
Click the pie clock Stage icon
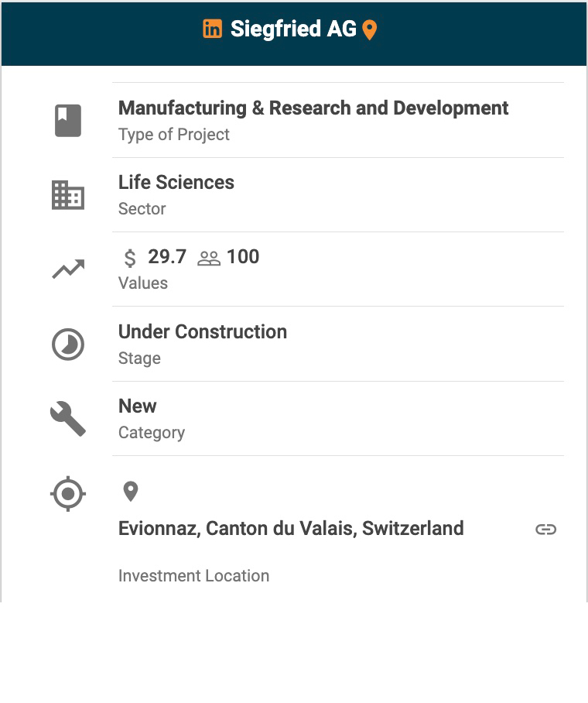pyautogui.click(x=68, y=345)
